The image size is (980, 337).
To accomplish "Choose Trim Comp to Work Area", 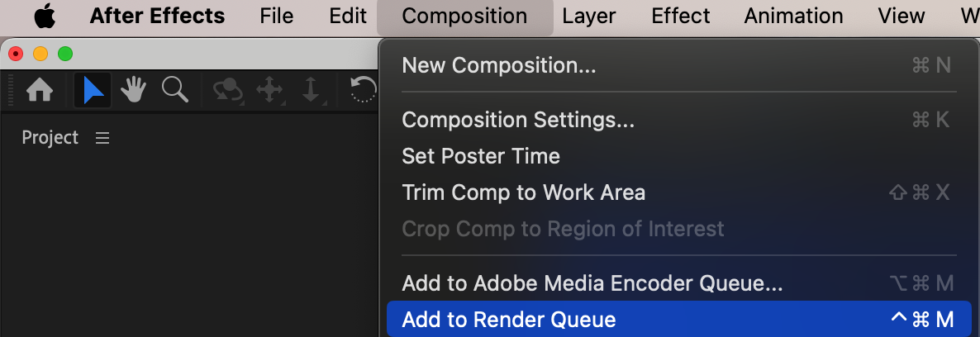I will (523, 192).
